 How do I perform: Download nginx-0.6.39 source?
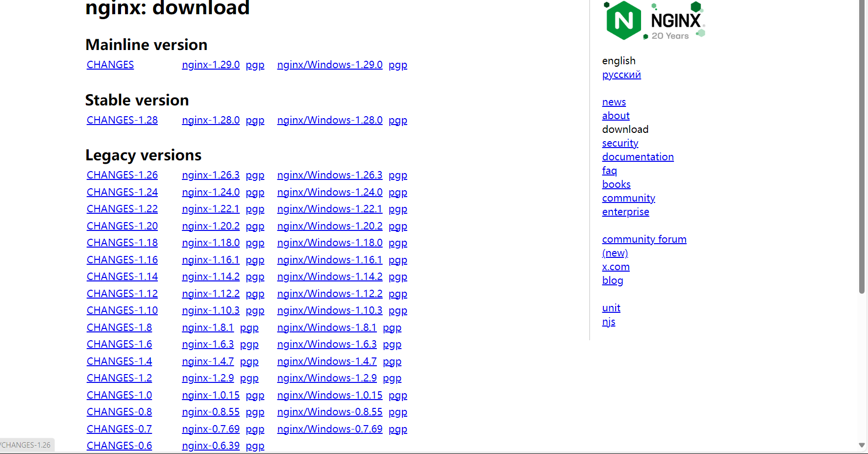pos(211,446)
